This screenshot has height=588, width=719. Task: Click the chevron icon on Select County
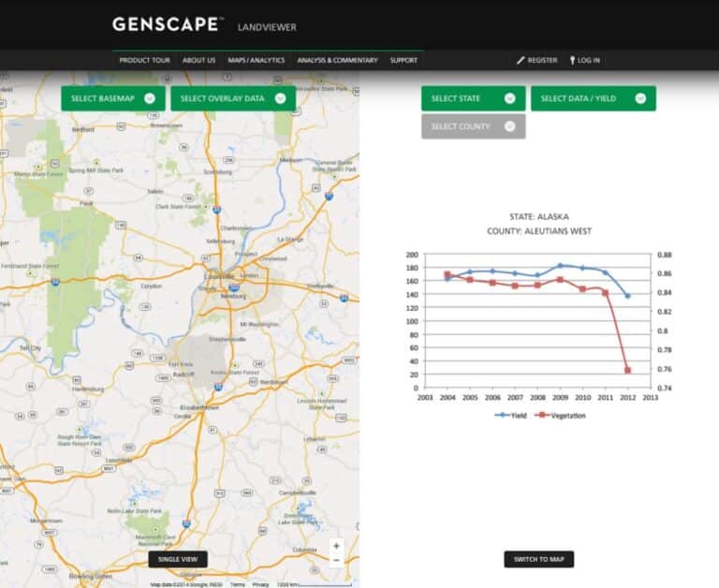pos(509,126)
